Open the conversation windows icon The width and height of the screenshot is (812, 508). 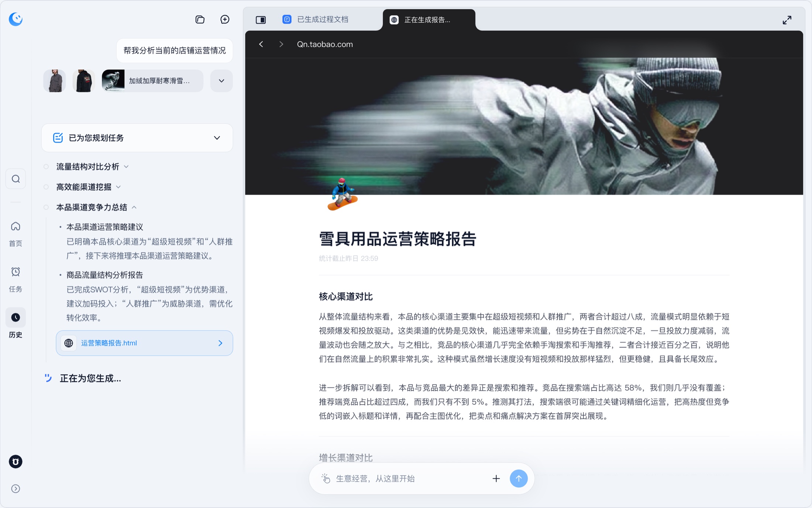pyautogui.click(x=200, y=20)
